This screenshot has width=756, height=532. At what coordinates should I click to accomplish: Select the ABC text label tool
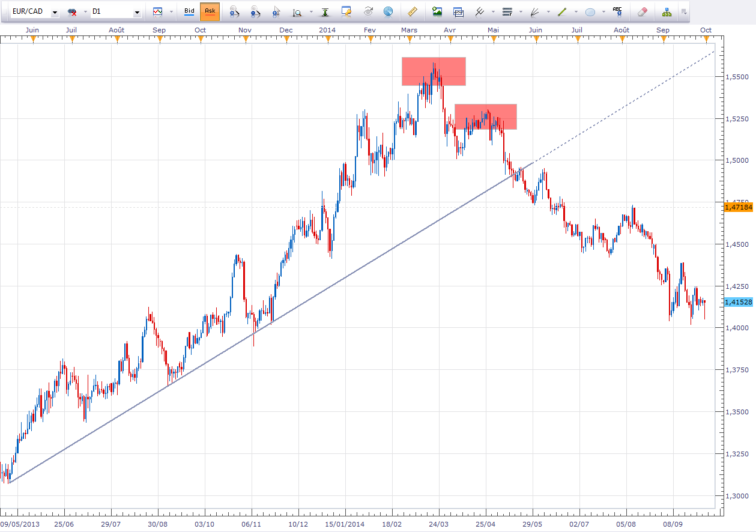617,11
